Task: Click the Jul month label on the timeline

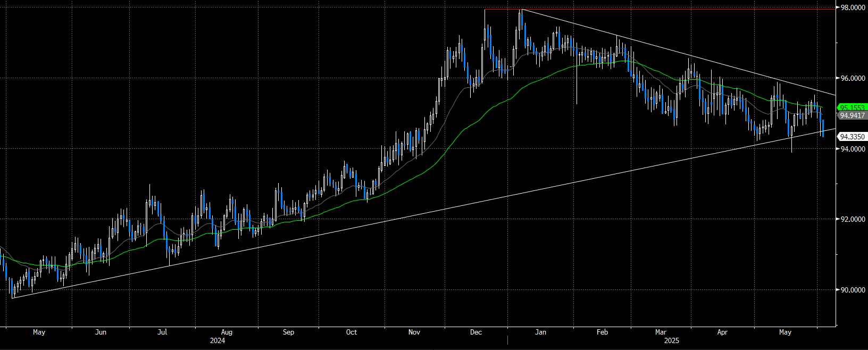Action: pyautogui.click(x=162, y=332)
